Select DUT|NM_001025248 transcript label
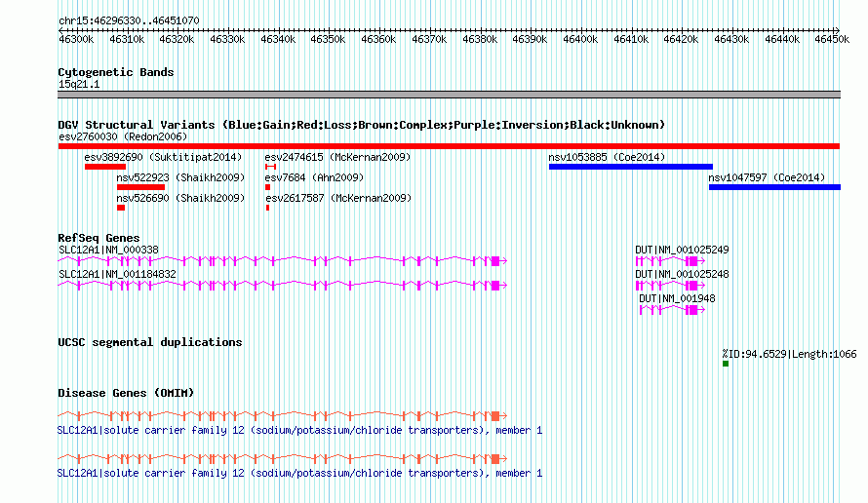This screenshot has width=868, height=503. (682, 275)
